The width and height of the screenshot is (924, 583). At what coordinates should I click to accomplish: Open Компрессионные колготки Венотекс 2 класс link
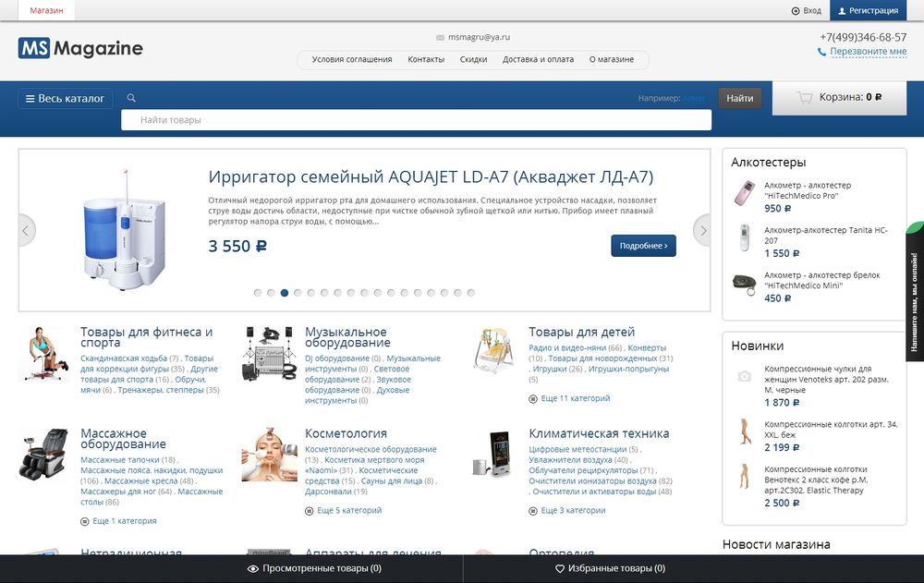[x=816, y=480]
